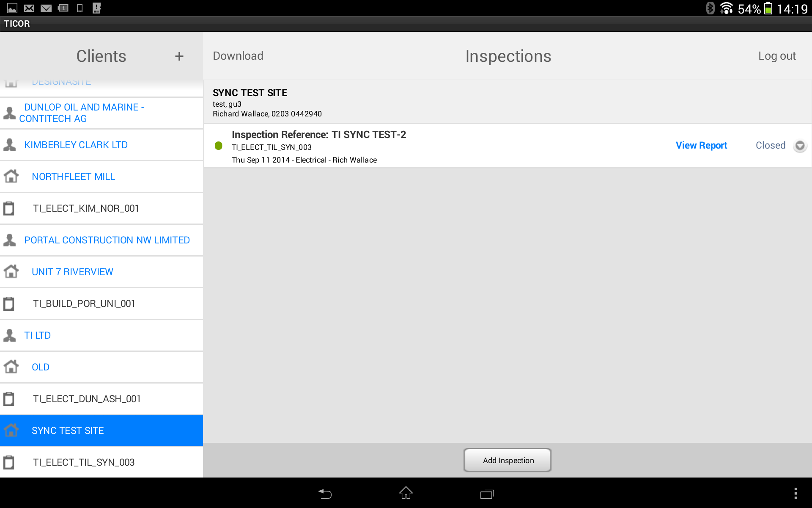Viewport: 812px width, 508px height.
Task: Click person icon next to TI LTD
Action: [x=10, y=335]
